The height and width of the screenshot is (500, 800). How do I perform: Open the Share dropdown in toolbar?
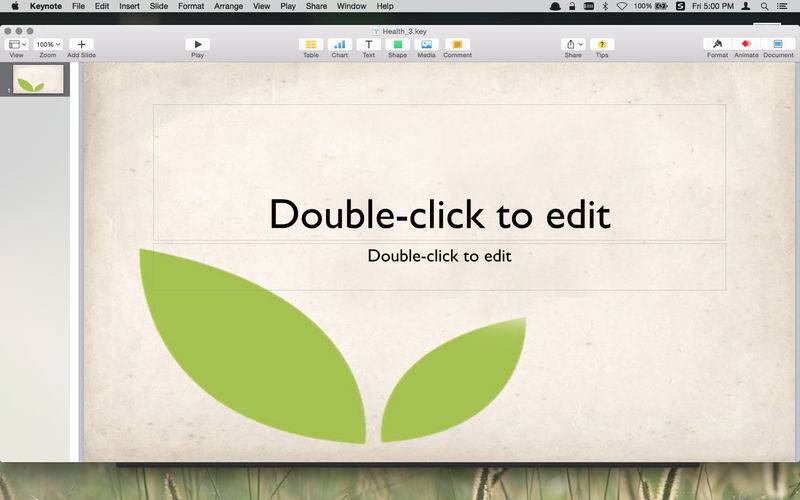[x=573, y=44]
